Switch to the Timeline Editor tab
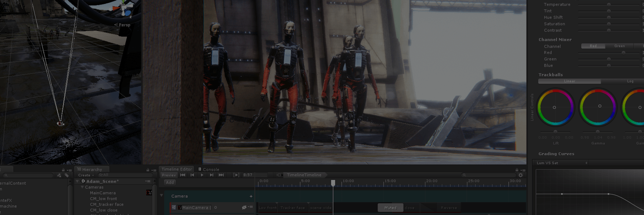The image size is (644, 215). pyautogui.click(x=177, y=169)
